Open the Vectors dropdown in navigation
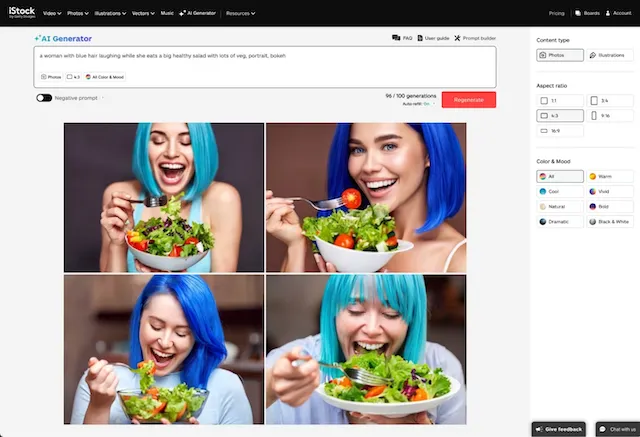 point(143,13)
